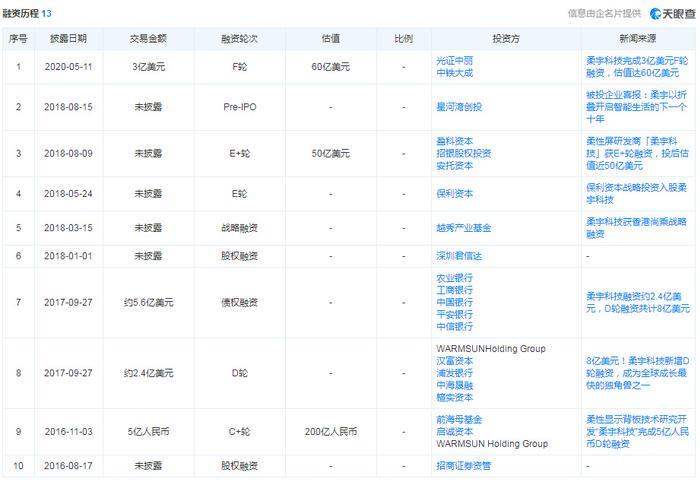
Task: Open news 柔宇科技融资约2.4亿美元
Action: [x=638, y=303]
